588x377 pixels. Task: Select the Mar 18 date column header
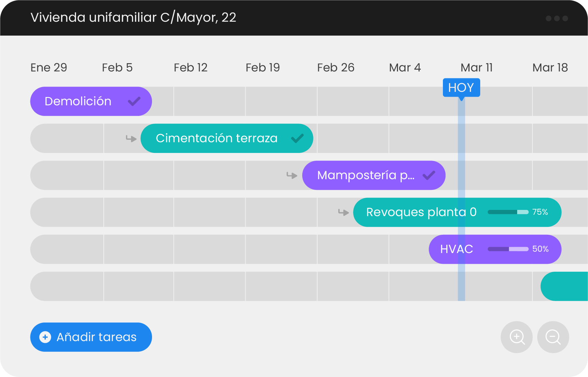pyautogui.click(x=550, y=68)
